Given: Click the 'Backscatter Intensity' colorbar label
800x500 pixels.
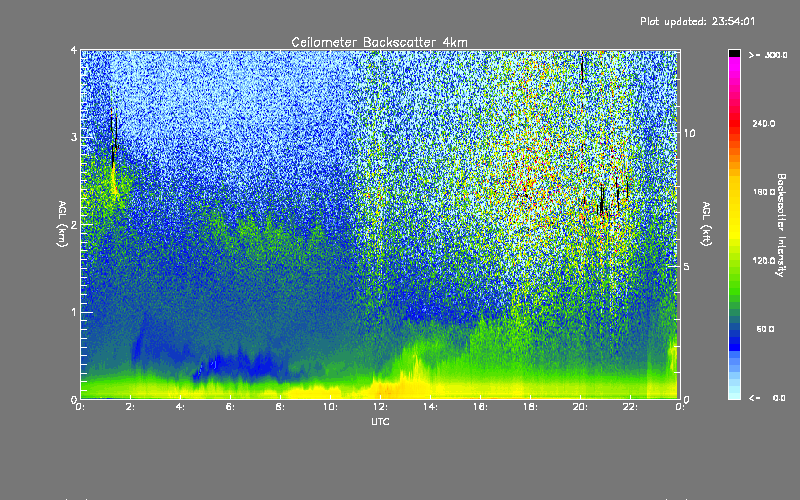Looking at the screenshot, I should coord(780,225).
